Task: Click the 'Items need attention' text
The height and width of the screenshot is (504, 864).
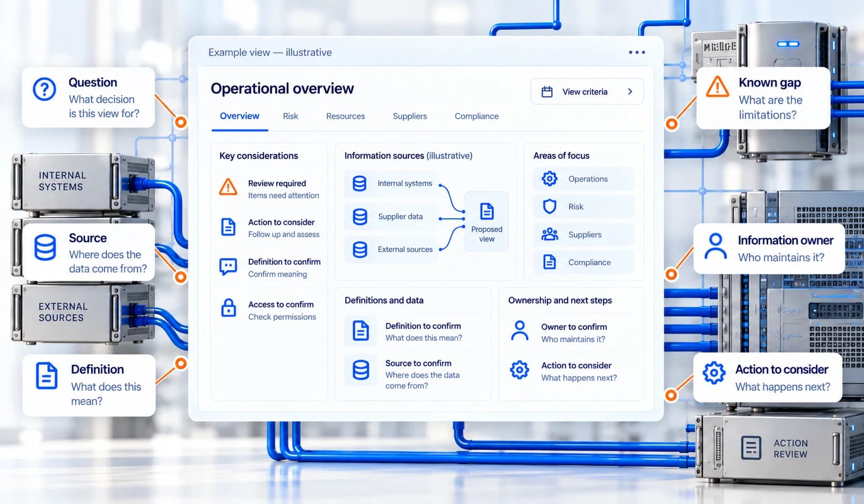Action: point(284,196)
